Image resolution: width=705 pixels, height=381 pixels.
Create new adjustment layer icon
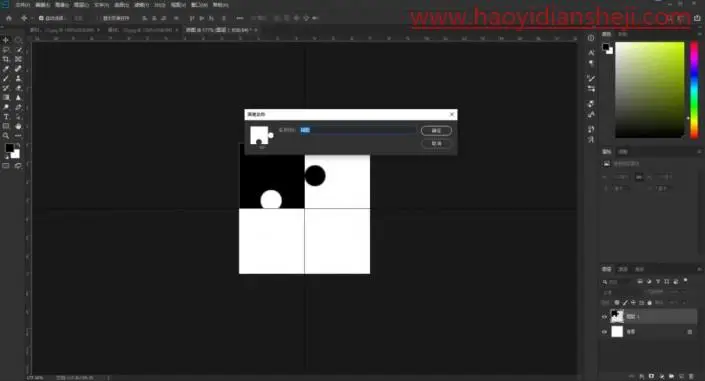tap(662, 376)
